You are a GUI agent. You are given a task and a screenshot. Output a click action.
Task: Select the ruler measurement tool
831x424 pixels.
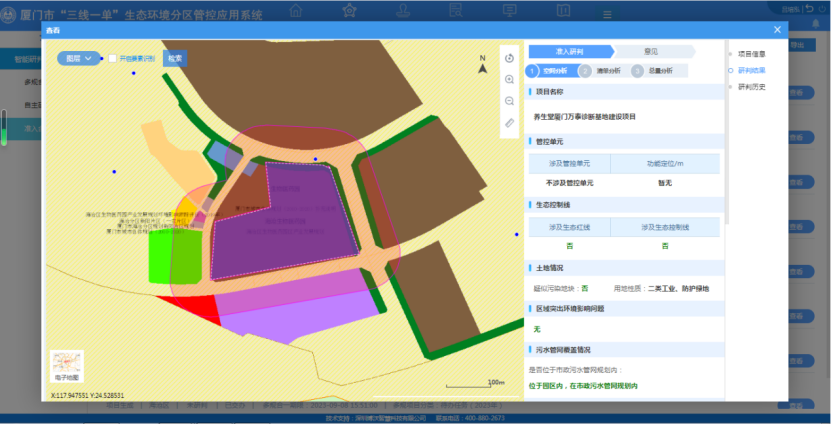(509, 123)
